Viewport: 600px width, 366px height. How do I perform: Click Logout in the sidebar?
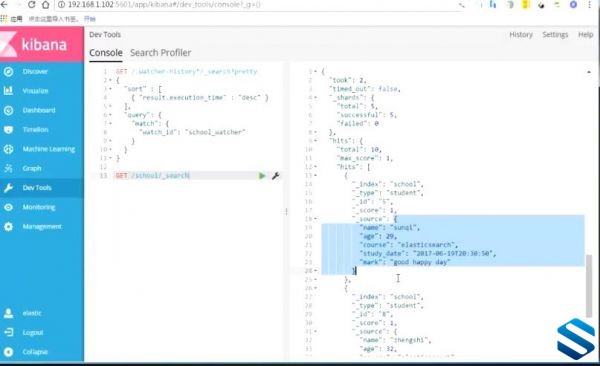pyautogui.click(x=33, y=332)
